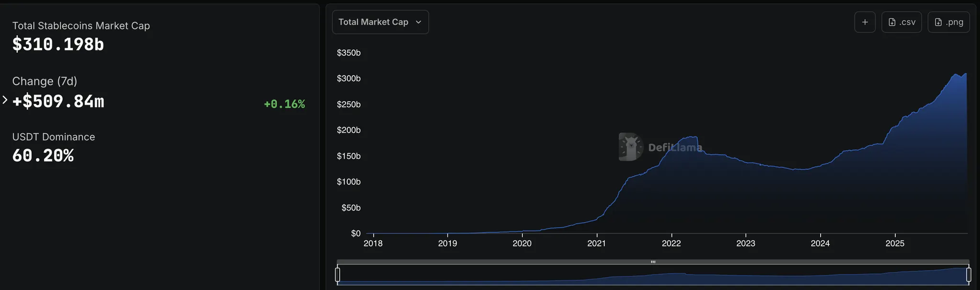
Task: Click the center grip on the range bar
Action: coord(653,262)
